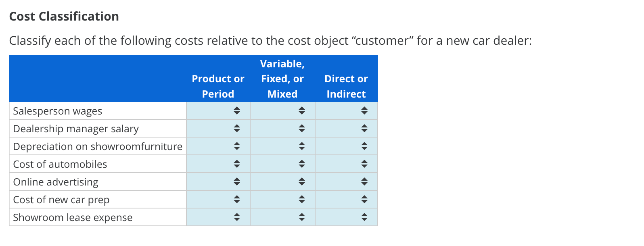Open the Product or Period dropdown for Showroom lease expense
The width and height of the screenshot is (644, 246).
point(236,217)
